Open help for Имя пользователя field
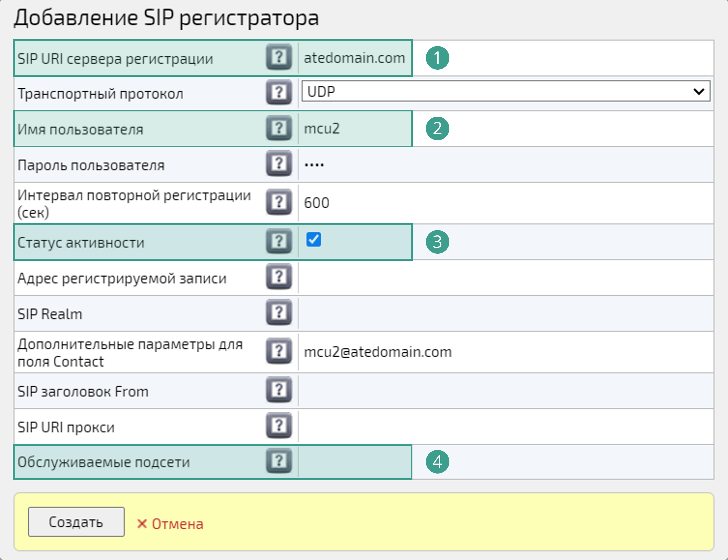This screenshot has width=728, height=560. point(279,128)
